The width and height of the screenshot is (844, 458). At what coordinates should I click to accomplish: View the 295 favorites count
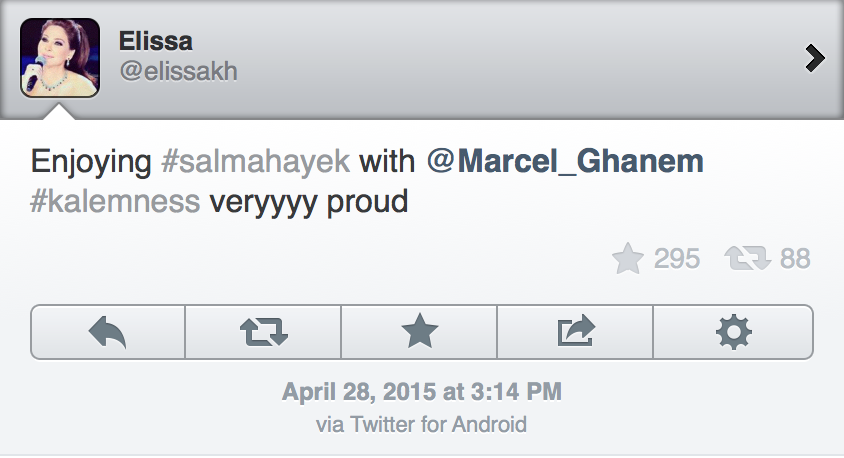coord(676,259)
